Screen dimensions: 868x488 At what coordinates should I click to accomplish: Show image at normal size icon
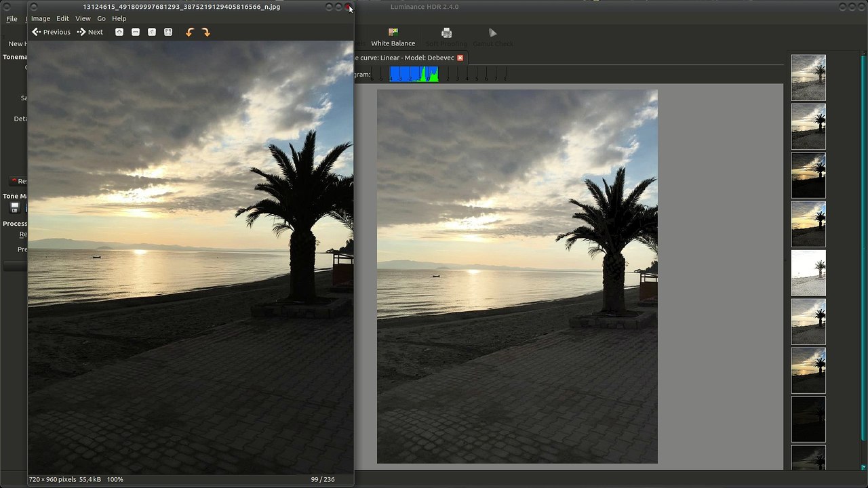point(152,32)
